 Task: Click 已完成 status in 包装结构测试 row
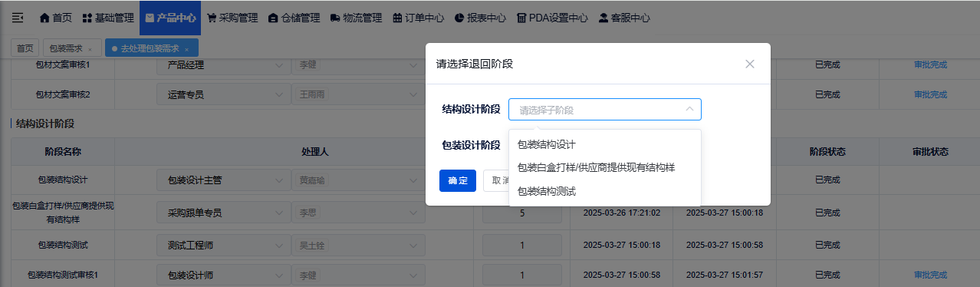click(x=827, y=246)
